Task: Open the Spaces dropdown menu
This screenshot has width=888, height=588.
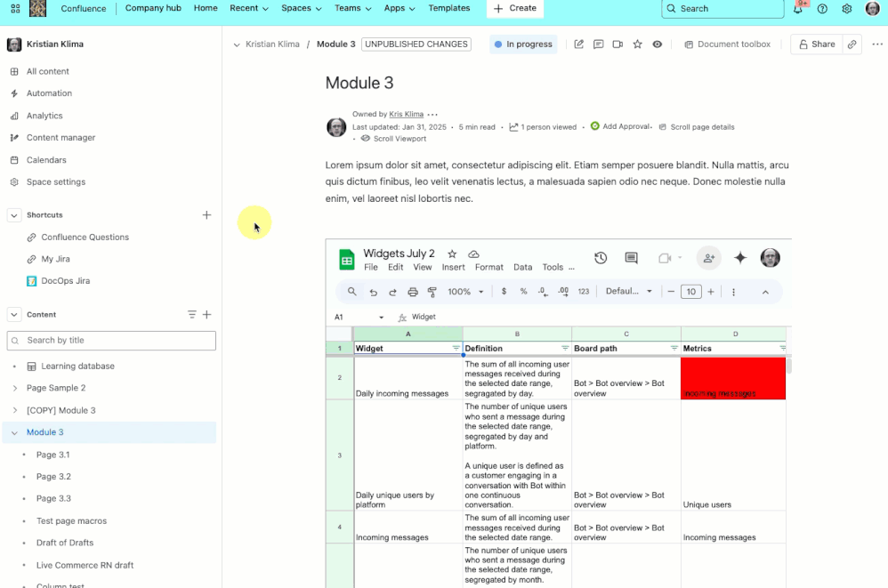Action: click(x=302, y=9)
